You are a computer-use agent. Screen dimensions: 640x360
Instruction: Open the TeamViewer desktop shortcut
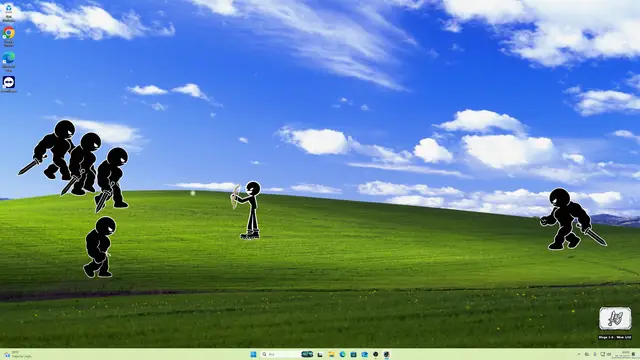click(9, 84)
